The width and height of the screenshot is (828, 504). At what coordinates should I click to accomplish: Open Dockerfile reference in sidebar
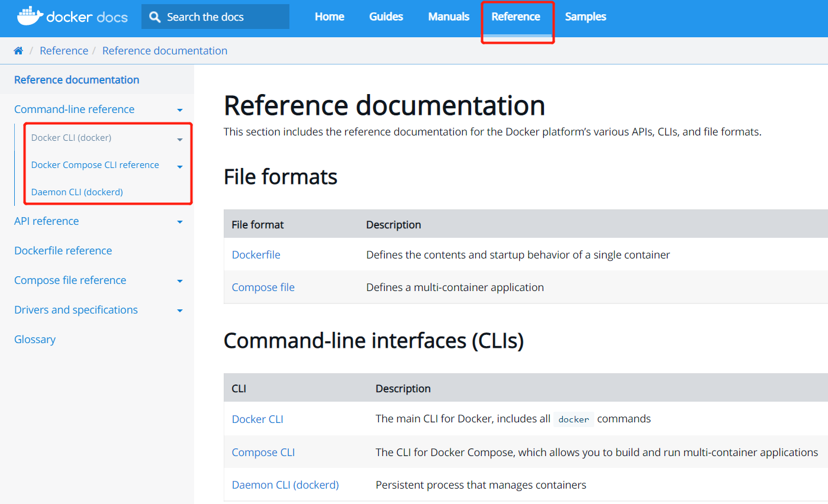(63, 251)
